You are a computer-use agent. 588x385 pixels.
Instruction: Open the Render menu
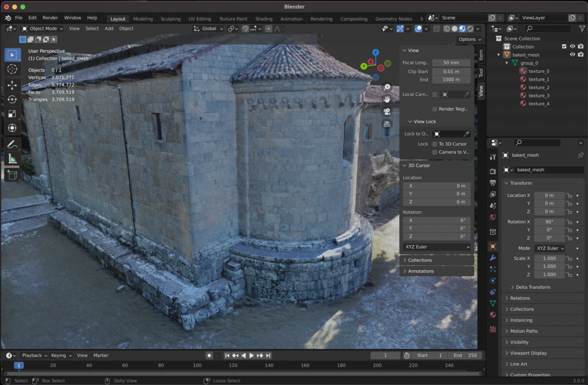(50, 18)
